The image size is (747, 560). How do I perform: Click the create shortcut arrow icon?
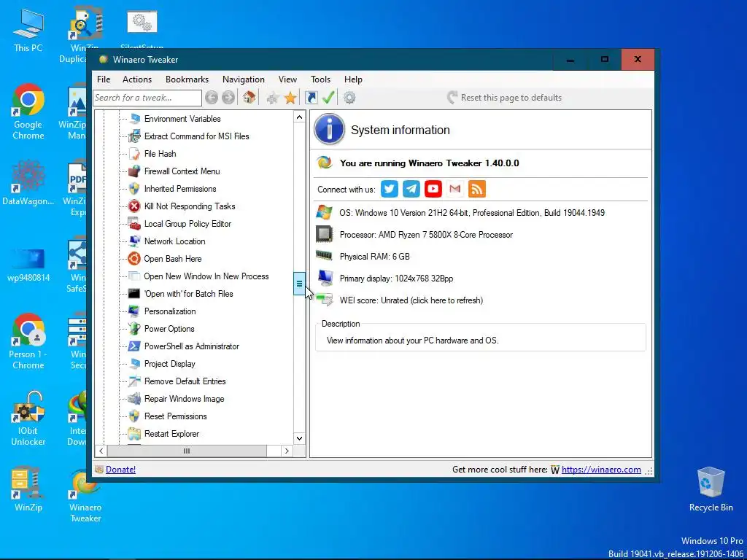click(311, 98)
